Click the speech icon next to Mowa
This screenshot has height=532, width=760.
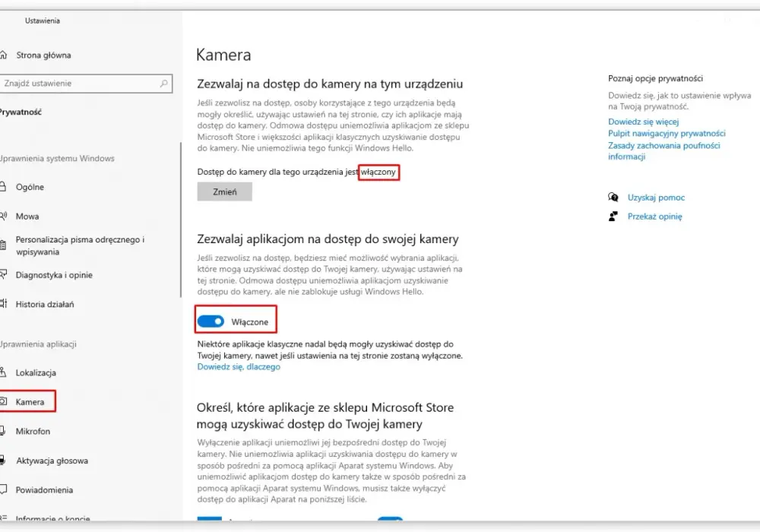pyautogui.click(x=3, y=216)
